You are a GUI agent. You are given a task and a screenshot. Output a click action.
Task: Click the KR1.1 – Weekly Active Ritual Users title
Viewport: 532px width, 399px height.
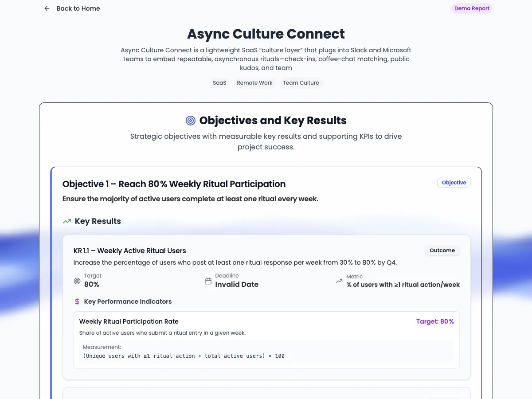tap(130, 251)
